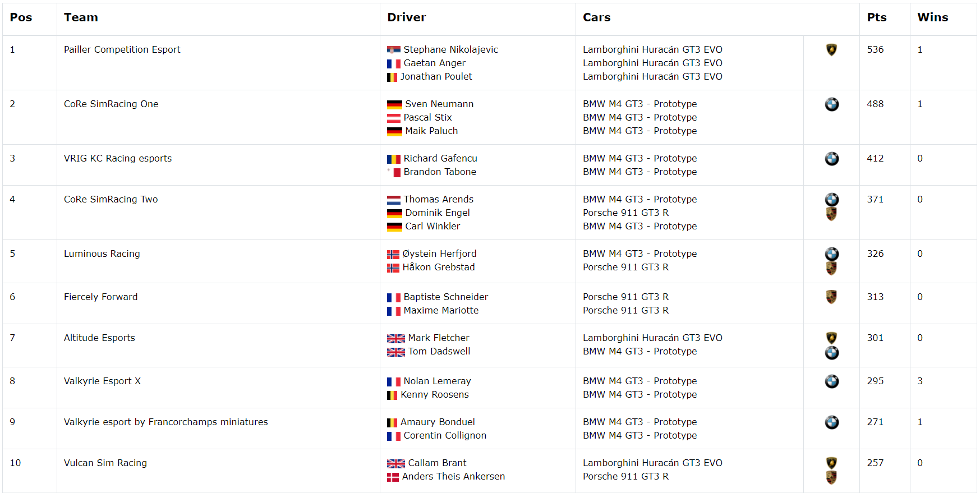Click the Lamborghini logo in Pailler Competition row

(x=831, y=50)
